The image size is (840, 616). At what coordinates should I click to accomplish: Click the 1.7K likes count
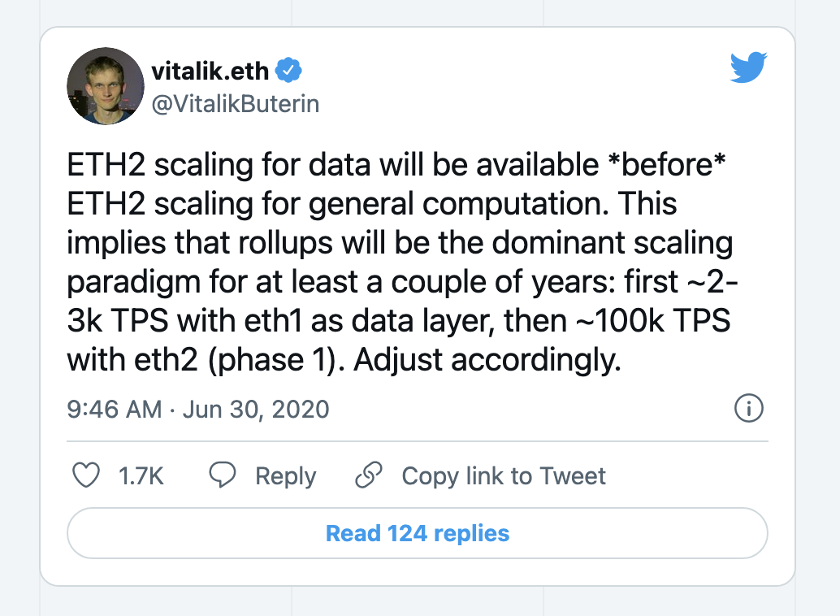tap(141, 476)
